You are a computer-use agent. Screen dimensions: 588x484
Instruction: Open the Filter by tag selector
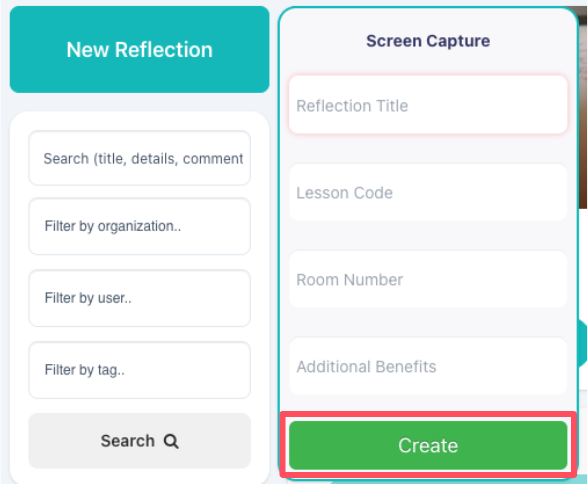pyautogui.click(x=140, y=370)
